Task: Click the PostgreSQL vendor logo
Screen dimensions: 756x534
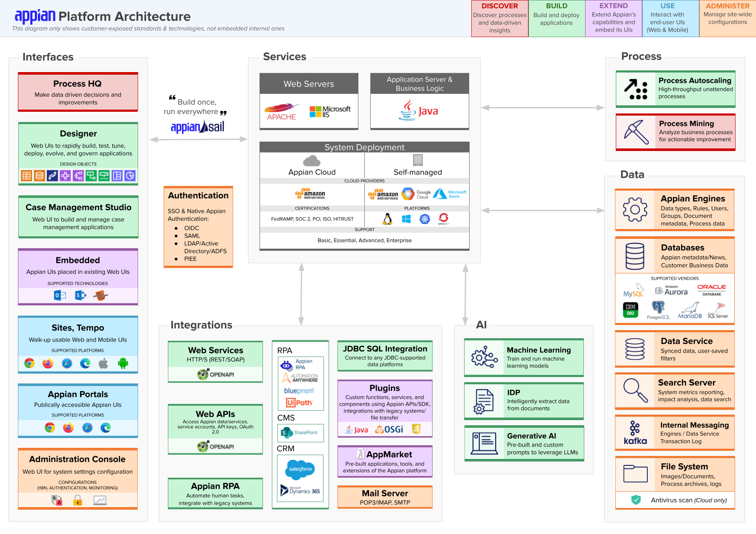Action: tap(658, 310)
